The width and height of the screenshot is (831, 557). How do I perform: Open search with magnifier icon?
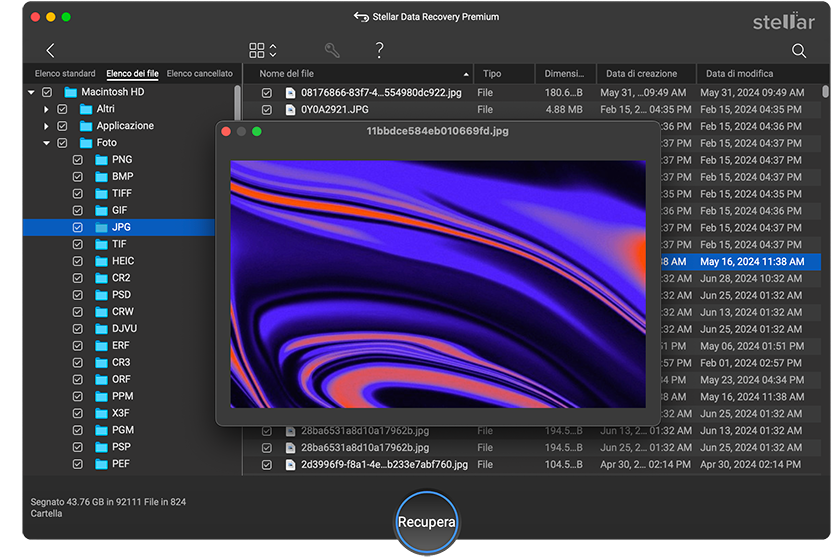click(799, 50)
